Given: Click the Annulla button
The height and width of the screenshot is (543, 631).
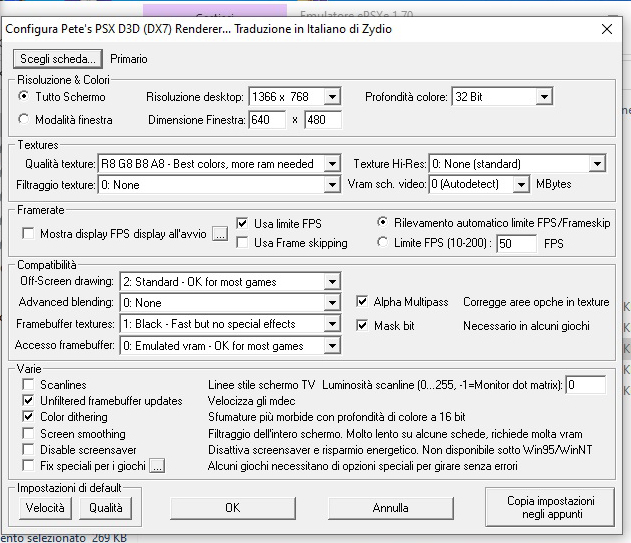Looking at the screenshot, I should pyautogui.click(x=390, y=508).
